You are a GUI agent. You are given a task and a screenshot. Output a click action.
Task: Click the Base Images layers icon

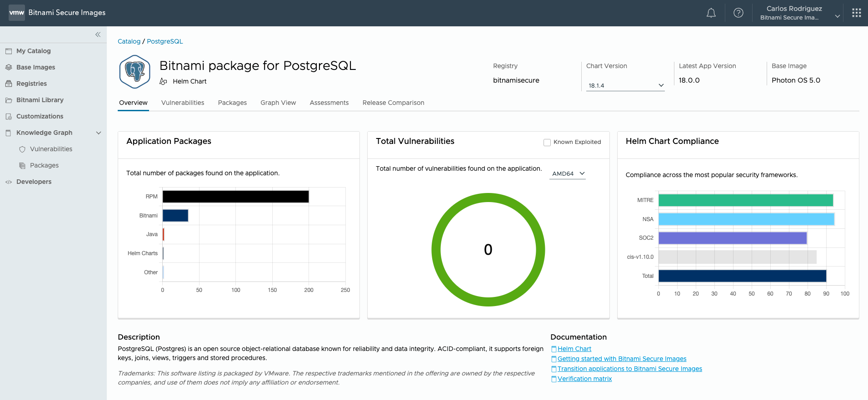click(x=9, y=67)
